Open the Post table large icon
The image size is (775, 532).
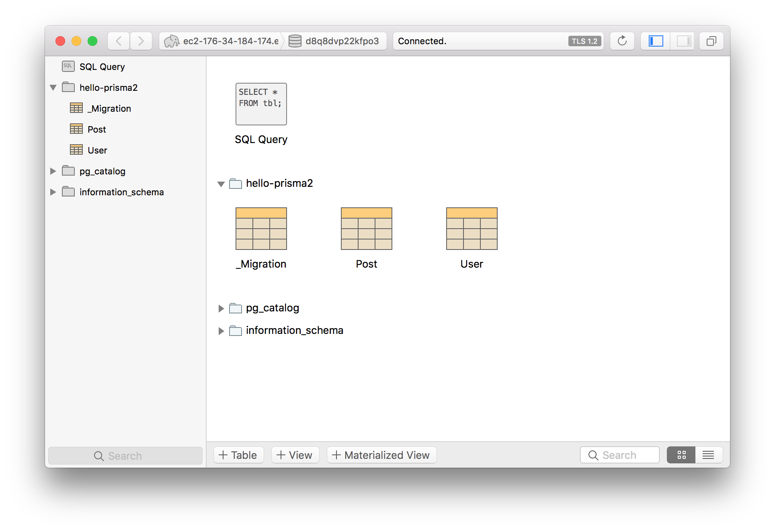pyautogui.click(x=366, y=229)
